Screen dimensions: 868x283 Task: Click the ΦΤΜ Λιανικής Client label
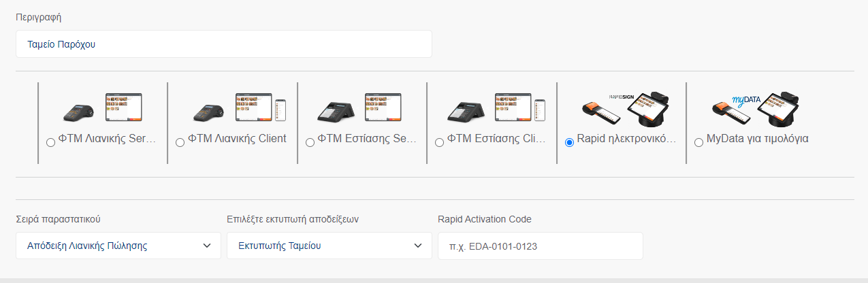pyautogui.click(x=237, y=139)
